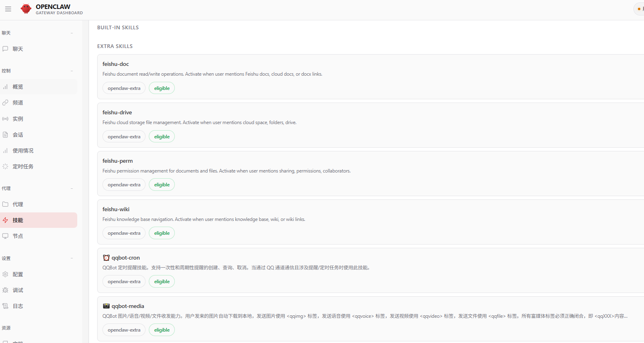Select the 技能 skills menu item
Viewport: 644px width, 343px height.
pos(39,220)
